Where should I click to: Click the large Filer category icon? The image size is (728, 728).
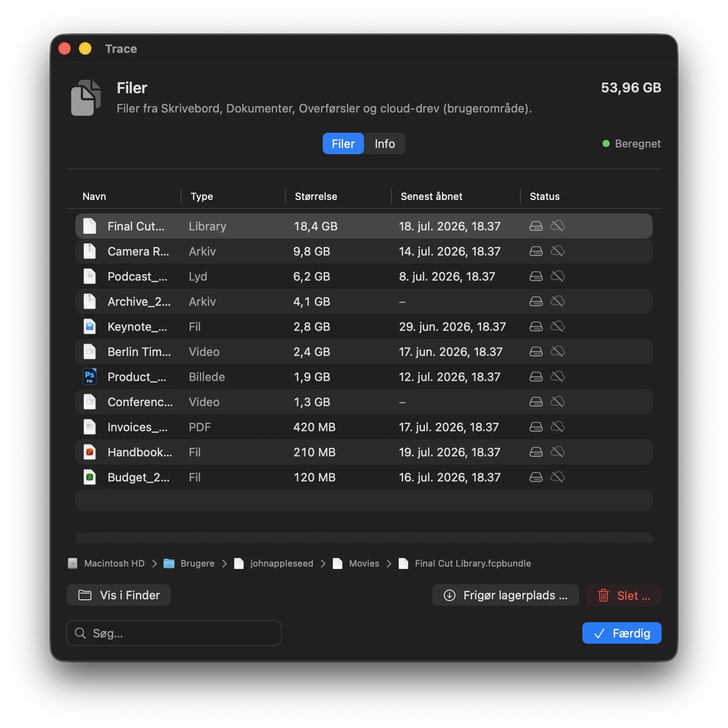coord(86,98)
